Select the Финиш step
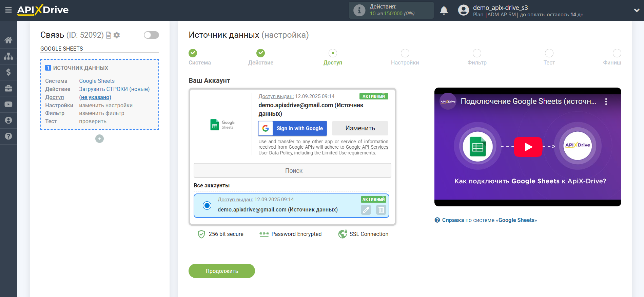 617,53
